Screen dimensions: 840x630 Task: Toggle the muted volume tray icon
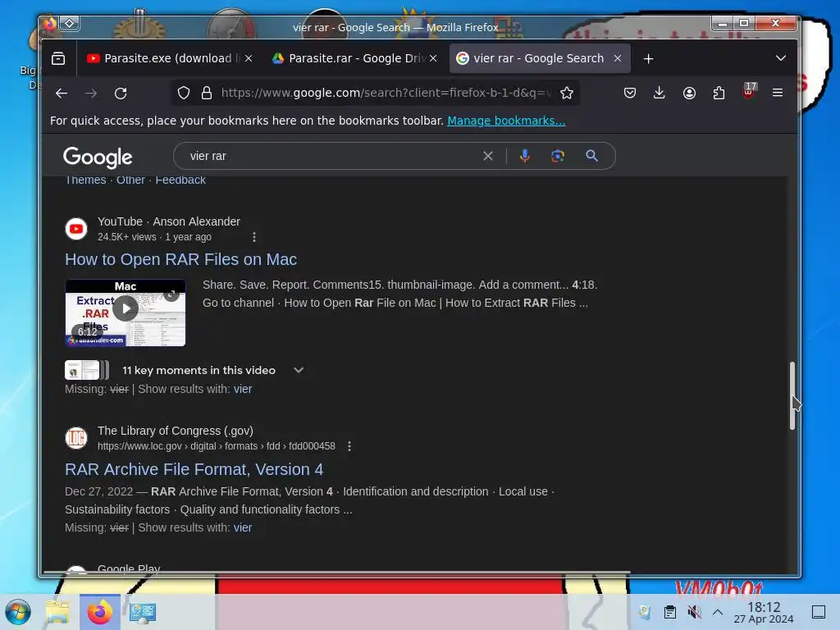694,612
